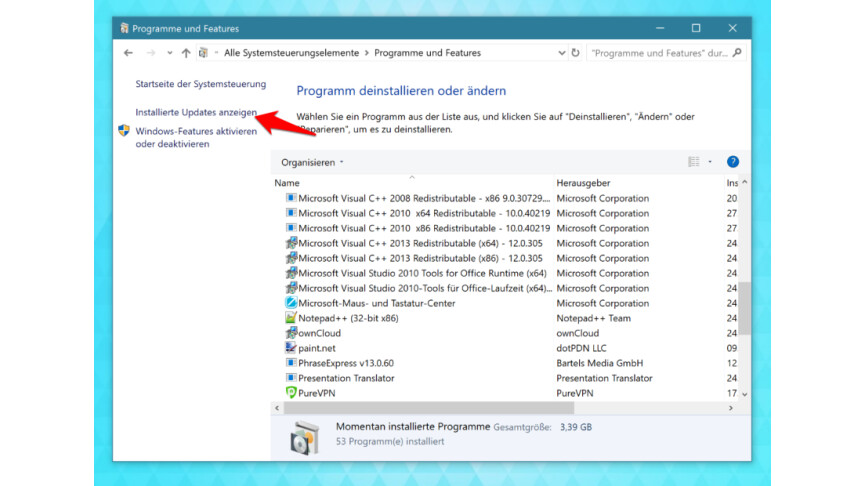
Task: Click the control panel icon in address bar
Action: pos(203,53)
